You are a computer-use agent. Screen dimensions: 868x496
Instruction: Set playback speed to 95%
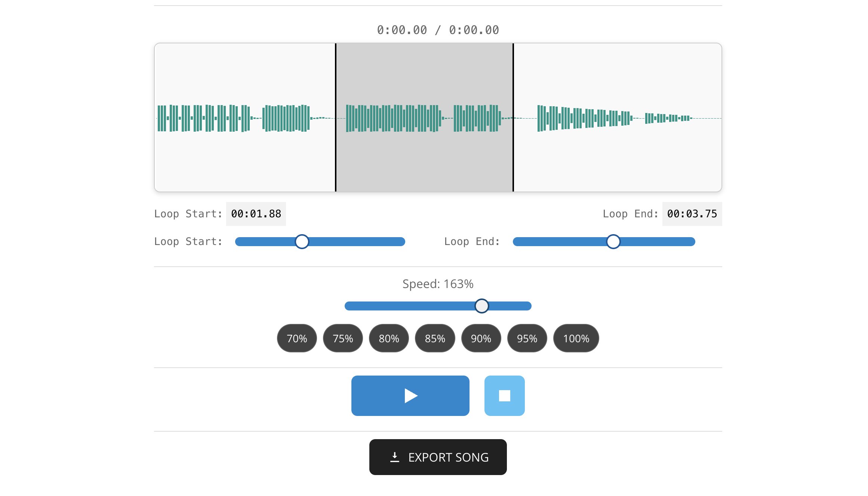527,338
